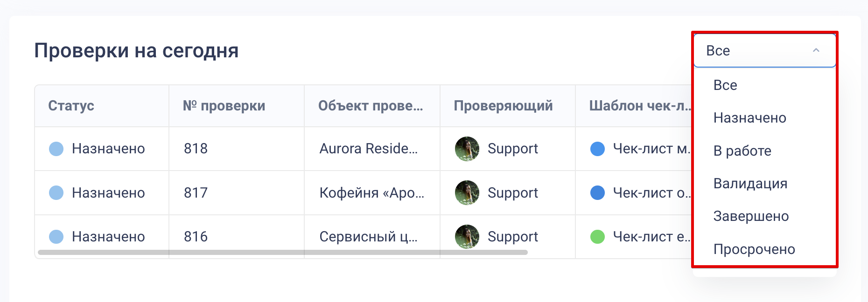Click status dot for check 816
Image resolution: width=868 pixels, height=302 pixels.
[56, 236]
